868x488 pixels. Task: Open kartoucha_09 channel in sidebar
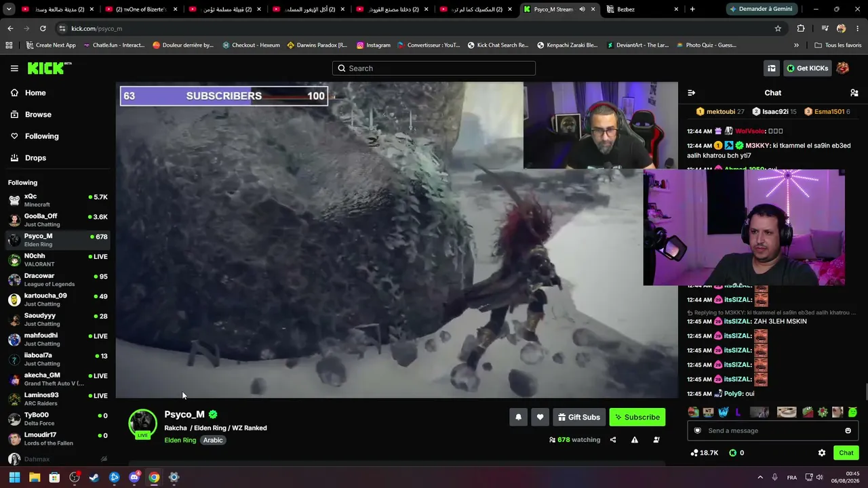tap(58, 300)
